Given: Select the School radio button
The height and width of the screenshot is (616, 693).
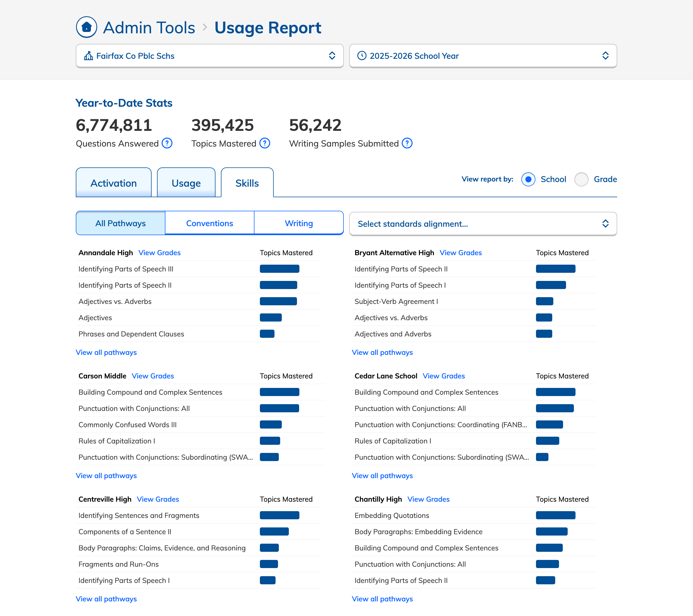Looking at the screenshot, I should point(528,179).
